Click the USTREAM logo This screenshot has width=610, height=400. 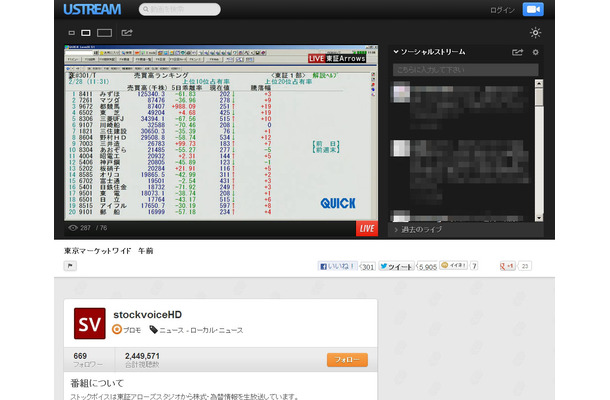click(92, 9)
